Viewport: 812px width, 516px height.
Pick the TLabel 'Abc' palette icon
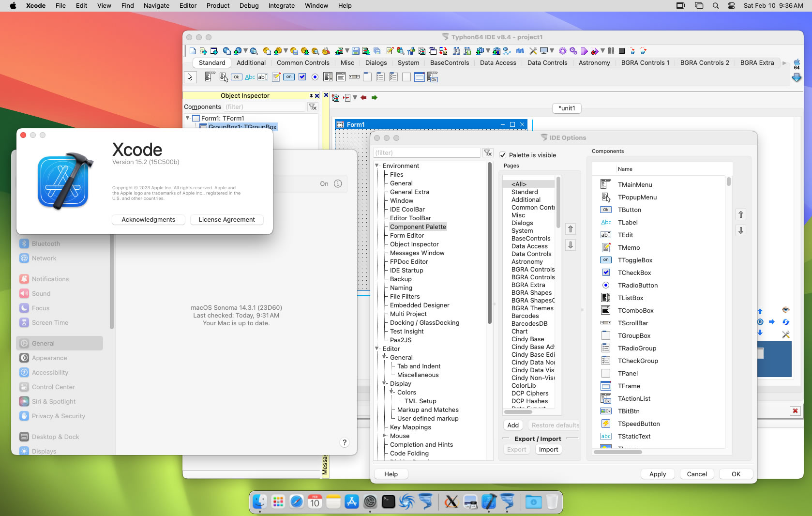tap(250, 76)
